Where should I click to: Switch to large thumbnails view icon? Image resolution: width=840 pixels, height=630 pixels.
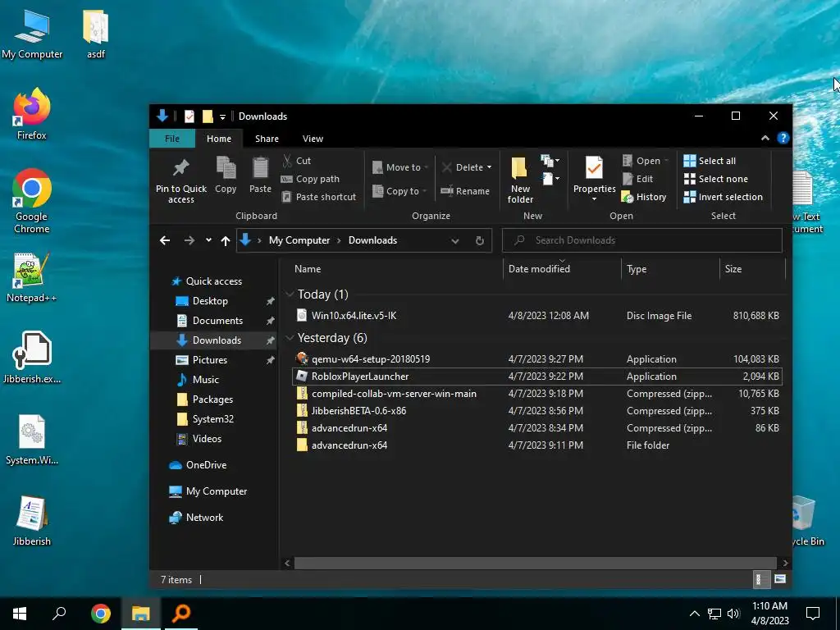tap(780, 579)
